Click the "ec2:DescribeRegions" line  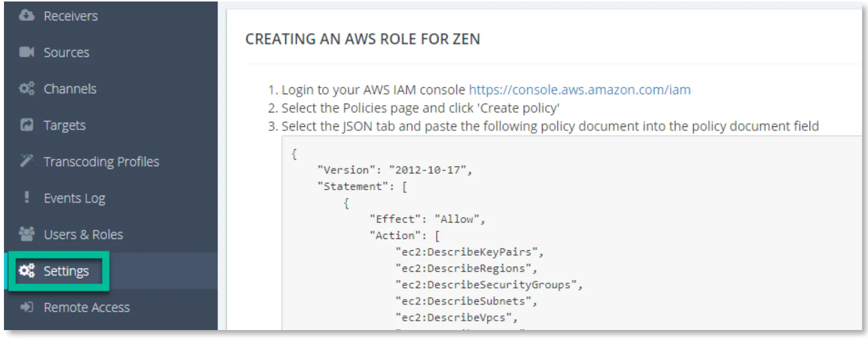coord(466,268)
